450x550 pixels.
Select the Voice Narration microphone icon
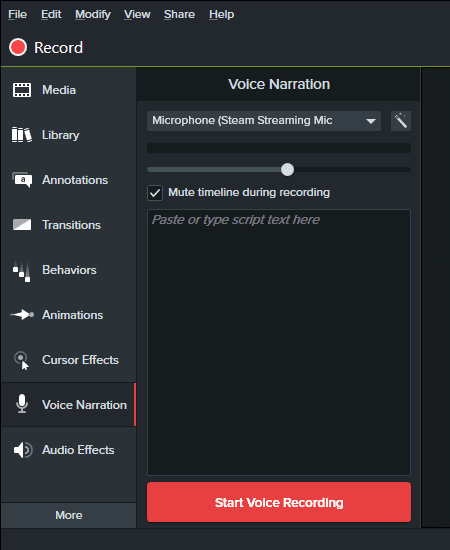click(22, 404)
